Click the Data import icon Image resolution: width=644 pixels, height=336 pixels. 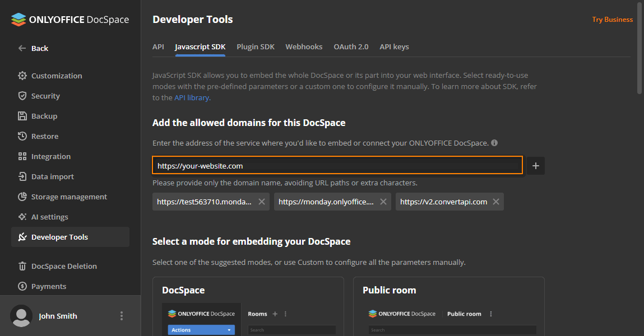22,176
